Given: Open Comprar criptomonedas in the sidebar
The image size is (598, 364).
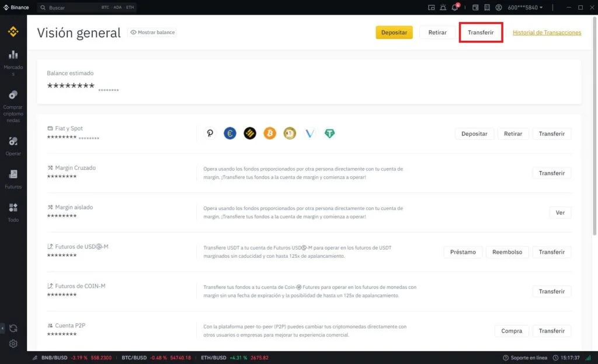Looking at the screenshot, I should [x=13, y=106].
